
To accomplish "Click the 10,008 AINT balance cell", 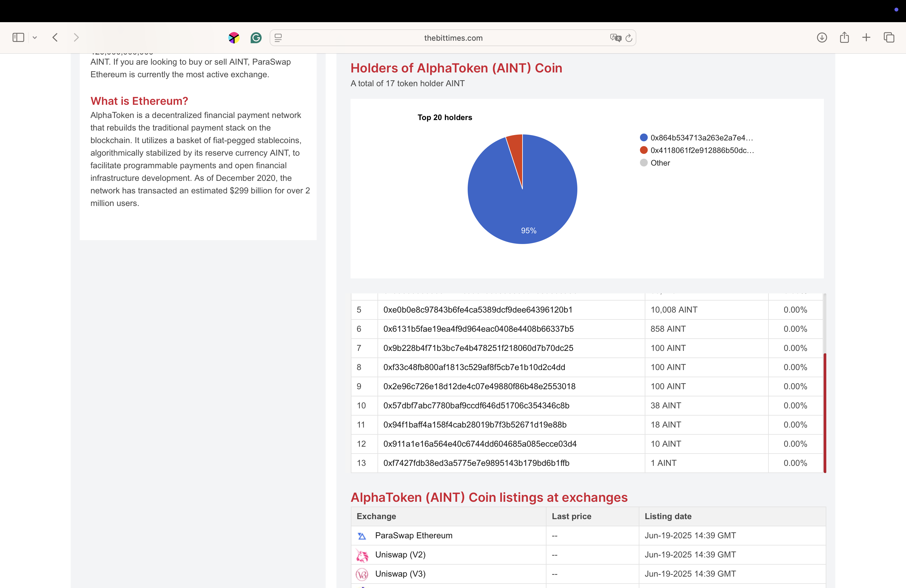I will pos(706,310).
